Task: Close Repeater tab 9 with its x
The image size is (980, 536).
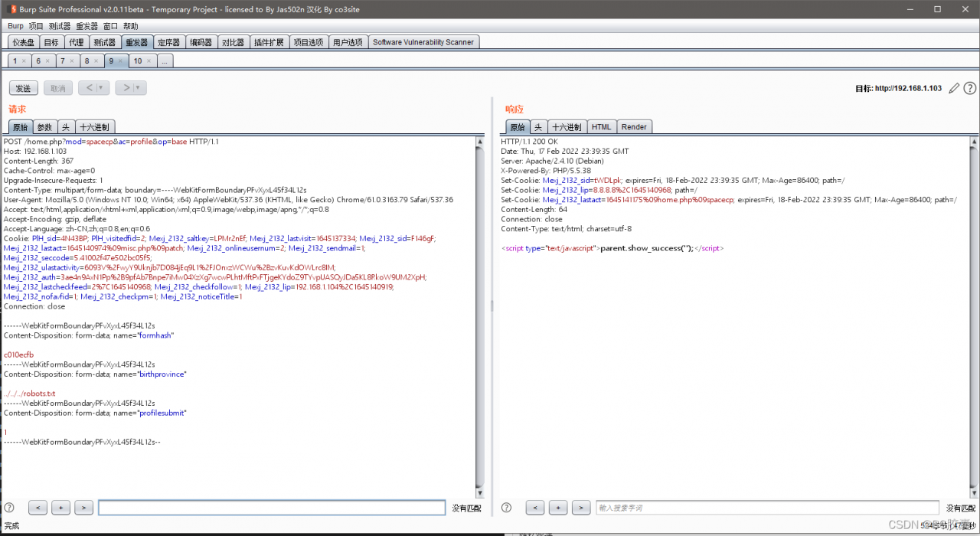Action: tap(120, 61)
